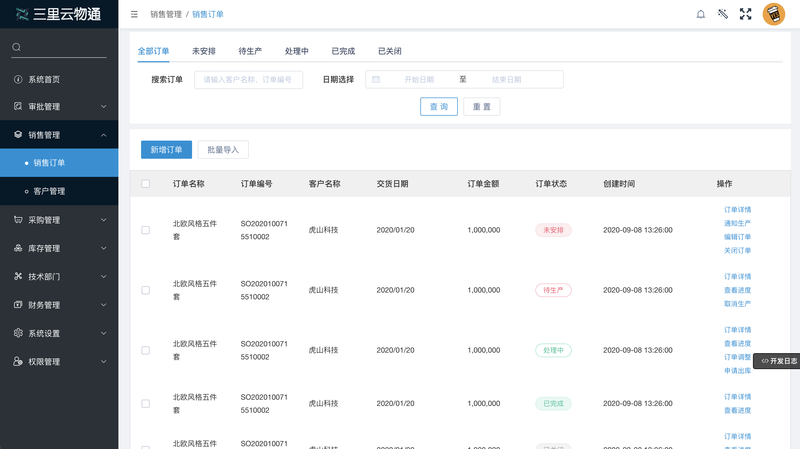Image resolution: width=800 pixels, height=449 pixels.
Task: Toggle the select-all checkbox in table header
Action: coord(145,184)
